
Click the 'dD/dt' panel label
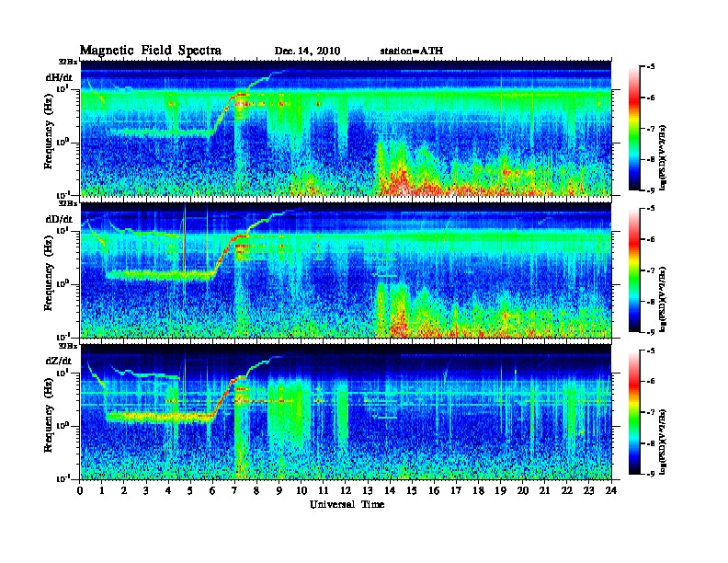[x=59, y=219]
